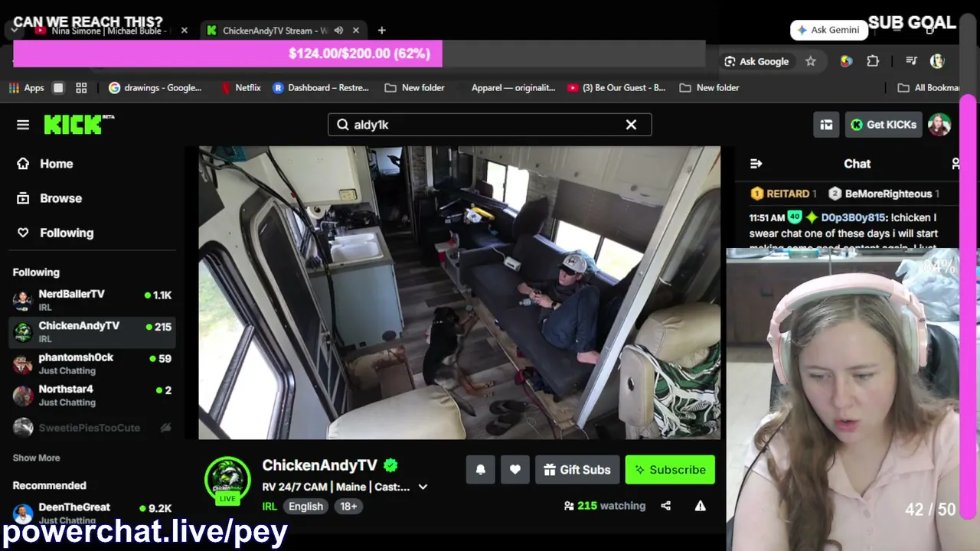Click Ask Google in the address bar

[756, 61]
